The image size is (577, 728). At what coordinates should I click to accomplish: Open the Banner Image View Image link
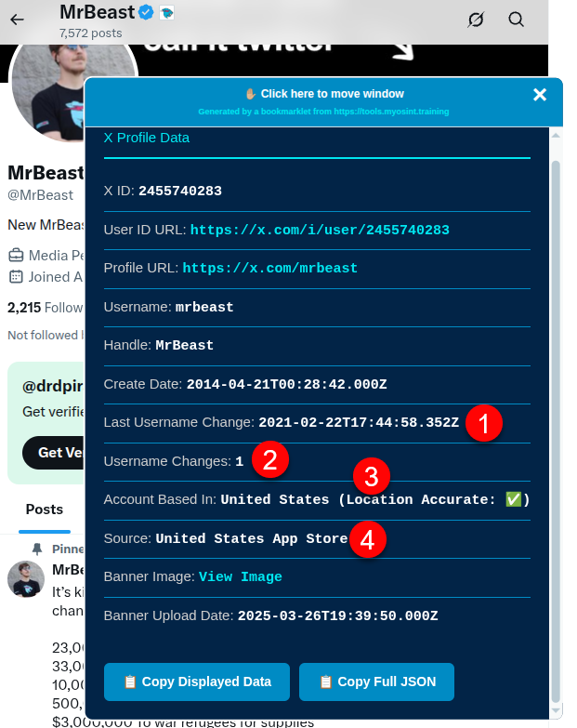click(241, 577)
